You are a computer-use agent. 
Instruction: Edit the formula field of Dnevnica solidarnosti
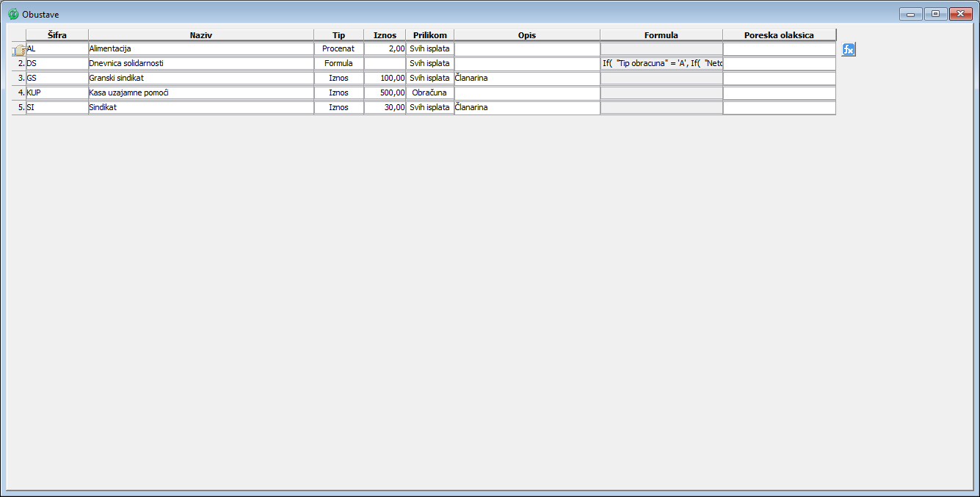[x=661, y=64]
